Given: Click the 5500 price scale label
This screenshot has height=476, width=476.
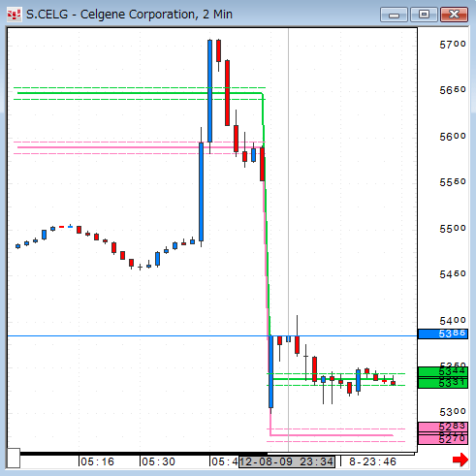Looking at the screenshot, I should [x=453, y=229].
